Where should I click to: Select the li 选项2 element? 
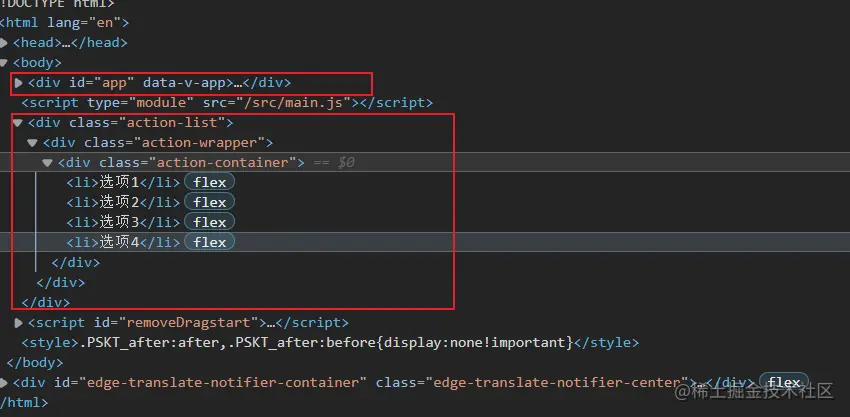pos(123,203)
